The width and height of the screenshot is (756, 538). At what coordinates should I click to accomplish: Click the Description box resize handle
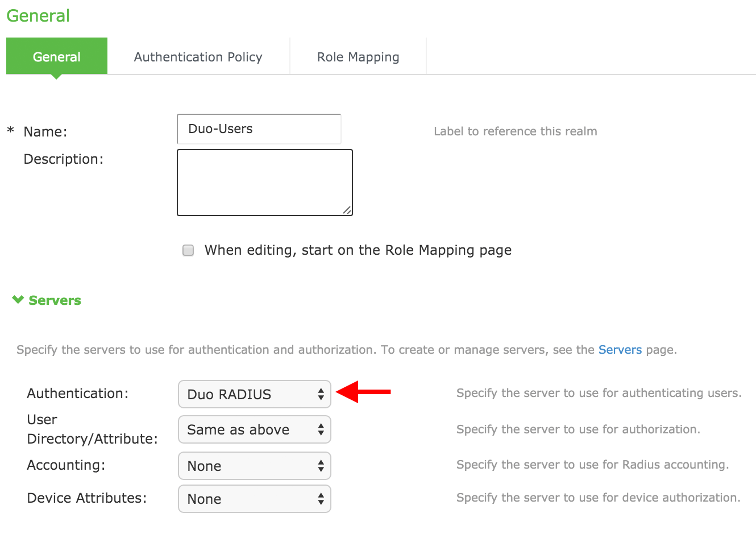click(x=347, y=210)
